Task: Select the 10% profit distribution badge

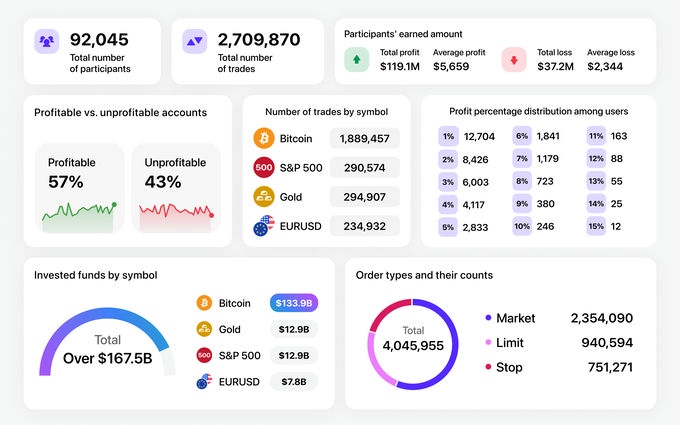Action: pos(522,226)
